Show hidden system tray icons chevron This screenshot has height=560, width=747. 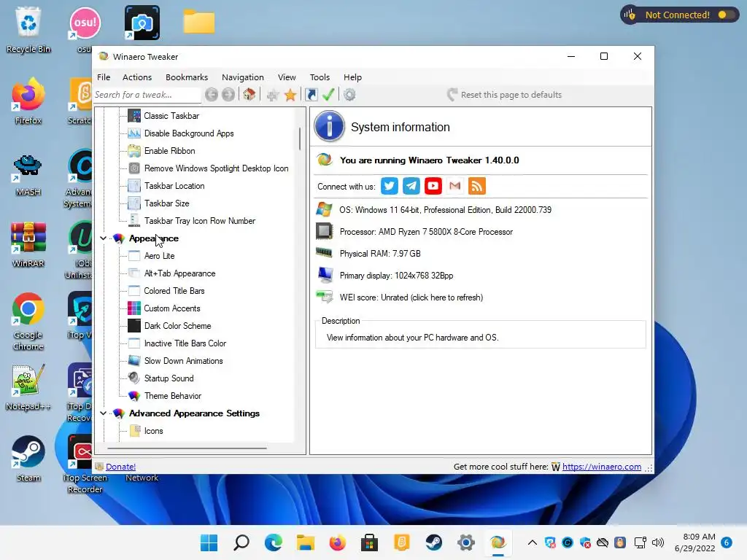click(x=533, y=542)
